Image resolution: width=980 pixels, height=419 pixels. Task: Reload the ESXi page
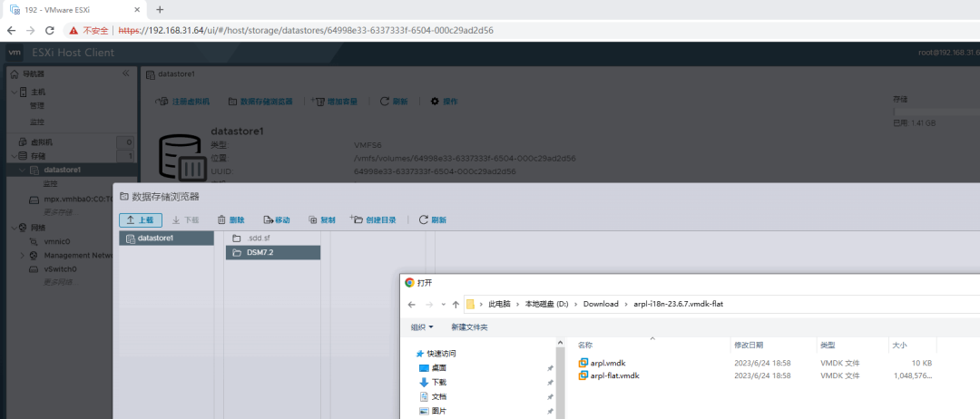[49, 30]
